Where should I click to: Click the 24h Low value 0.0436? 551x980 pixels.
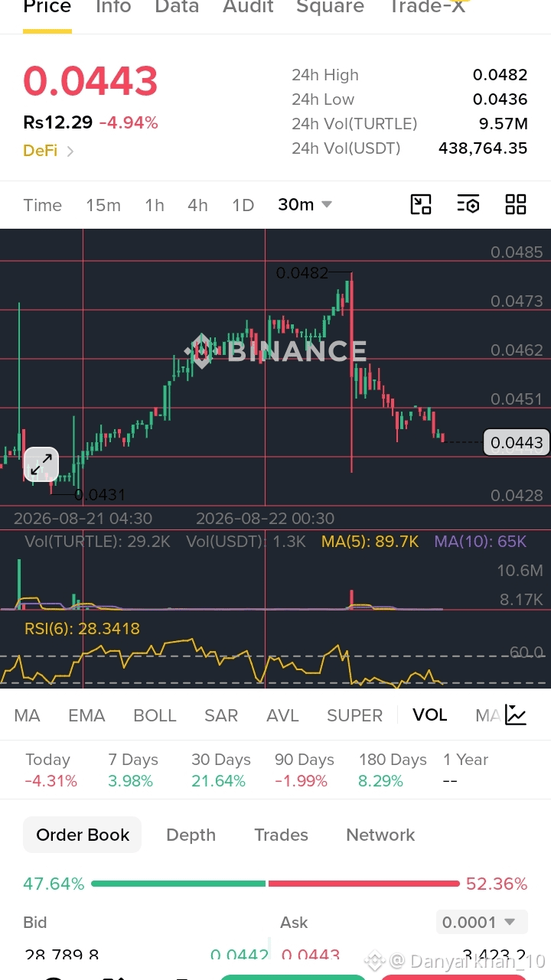tap(500, 99)
